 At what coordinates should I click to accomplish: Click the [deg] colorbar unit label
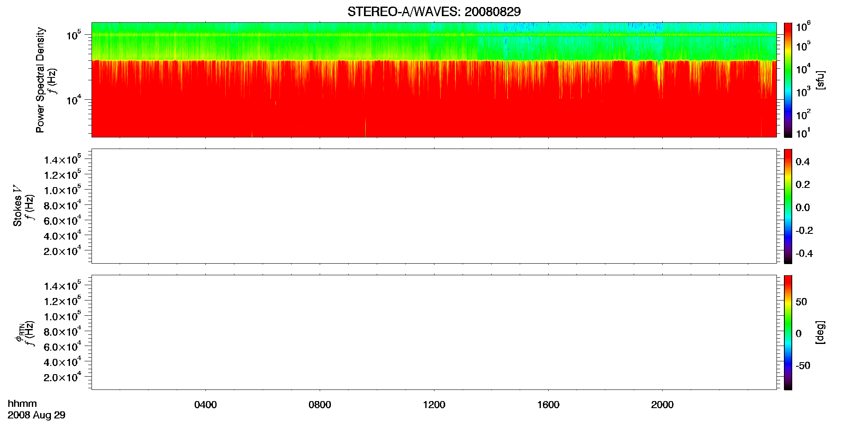click(x=820, y=332)
